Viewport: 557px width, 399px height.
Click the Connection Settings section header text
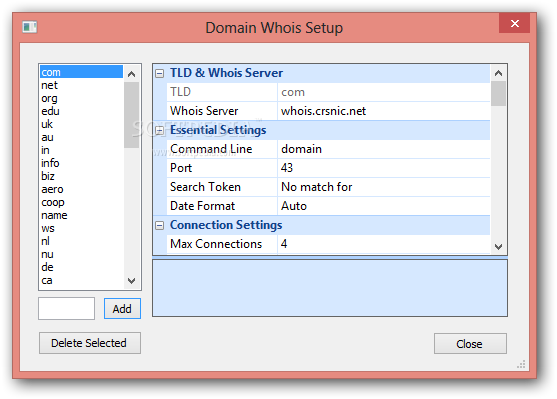226,225
